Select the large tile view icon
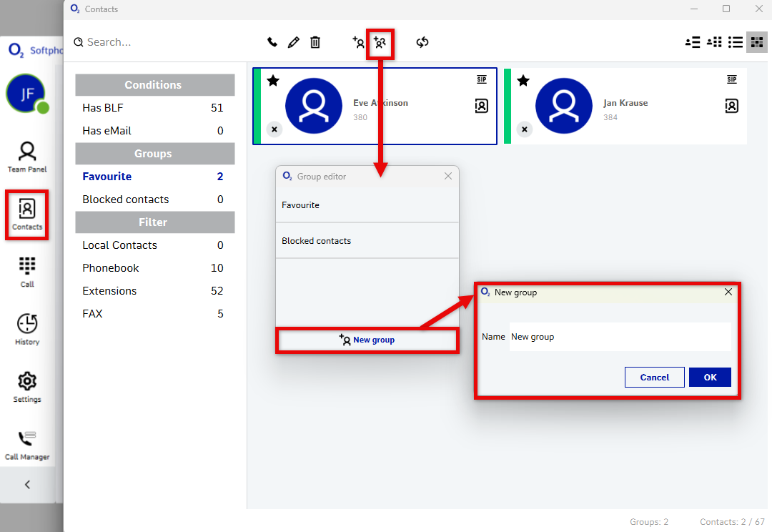Image resolution: width=772 pixels, height=532 pixels. 756,42
